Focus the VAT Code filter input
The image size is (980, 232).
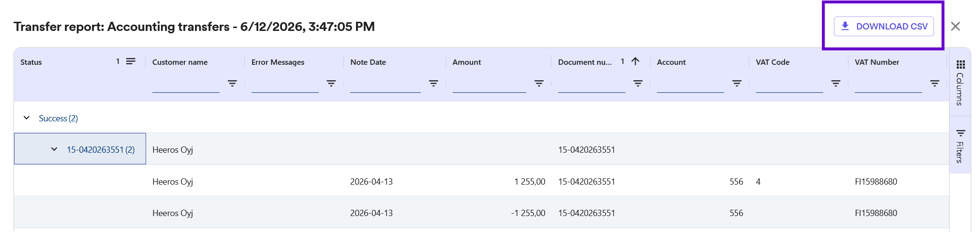click(789, 84)
